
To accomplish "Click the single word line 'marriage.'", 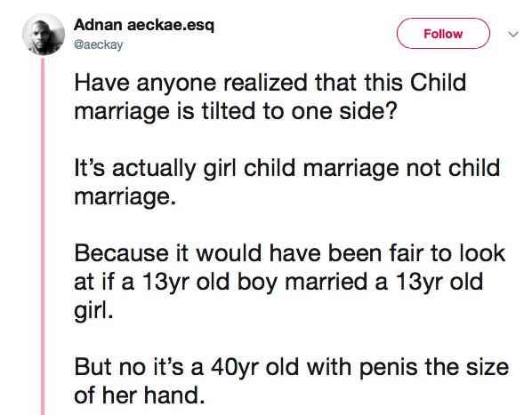I will (x=125, y=197).
